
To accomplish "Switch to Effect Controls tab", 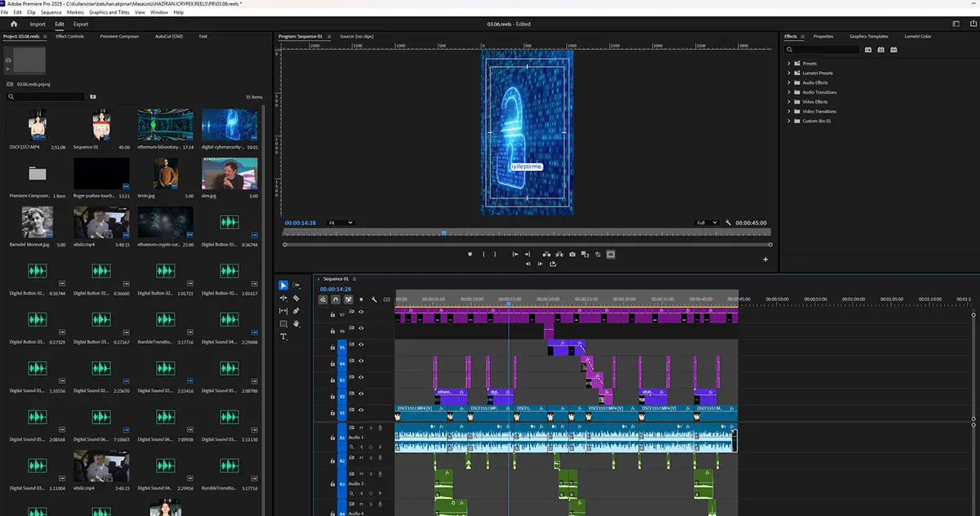I will click(x=69, y=36).
